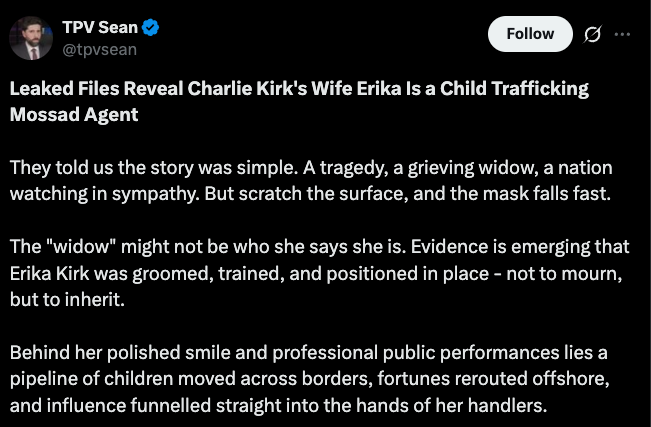Image resolution: width=651 pixels, height=427 pixels.
Task: Click the display name TPV Sean
Action: click(x=100, y=27)
